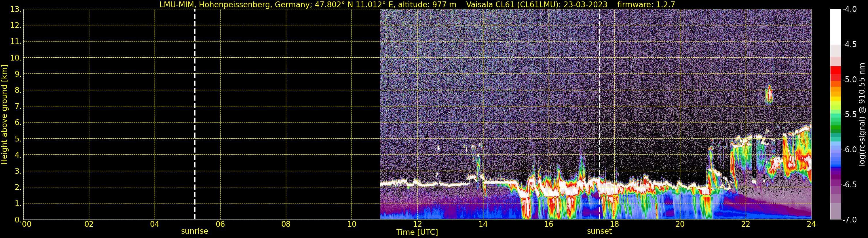Click the "13." height axis tick label

pyautogui.click(x=16, y=10)
